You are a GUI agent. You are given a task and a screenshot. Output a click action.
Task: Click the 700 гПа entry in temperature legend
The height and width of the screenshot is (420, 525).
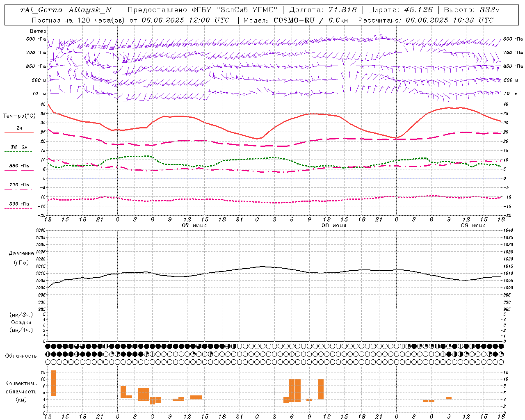coord(19,185)
